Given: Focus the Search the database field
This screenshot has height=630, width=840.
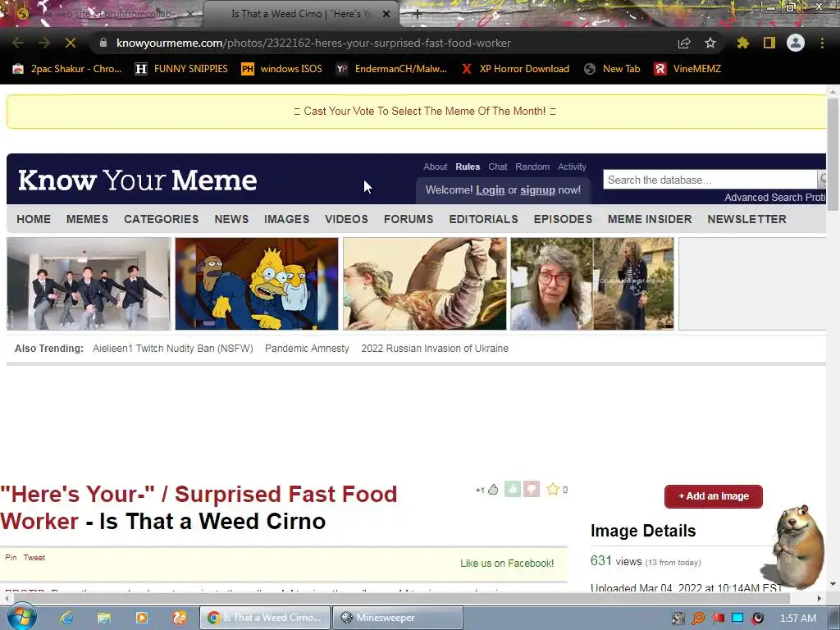Looking at the screenshot, I should click(x=710, y=180).
